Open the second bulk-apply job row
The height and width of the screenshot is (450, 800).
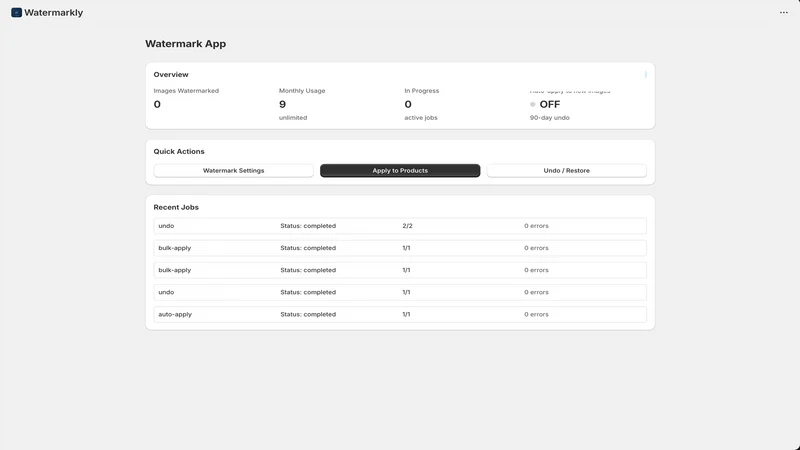tap(400, 270)
